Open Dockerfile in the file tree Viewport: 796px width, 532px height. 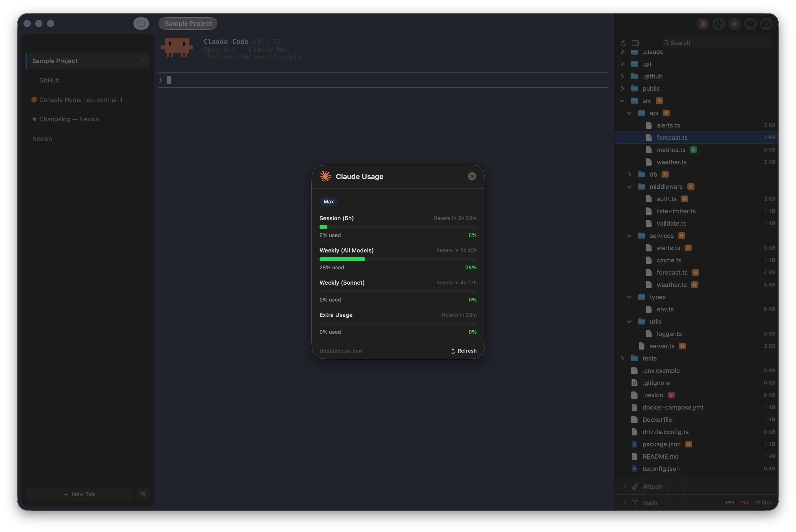[x=697, y=420]
